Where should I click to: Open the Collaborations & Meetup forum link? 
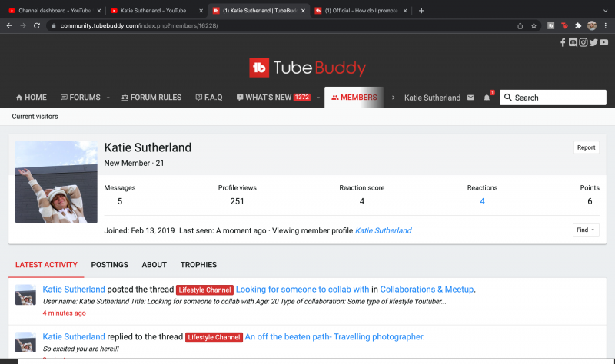tap(427, 290)
